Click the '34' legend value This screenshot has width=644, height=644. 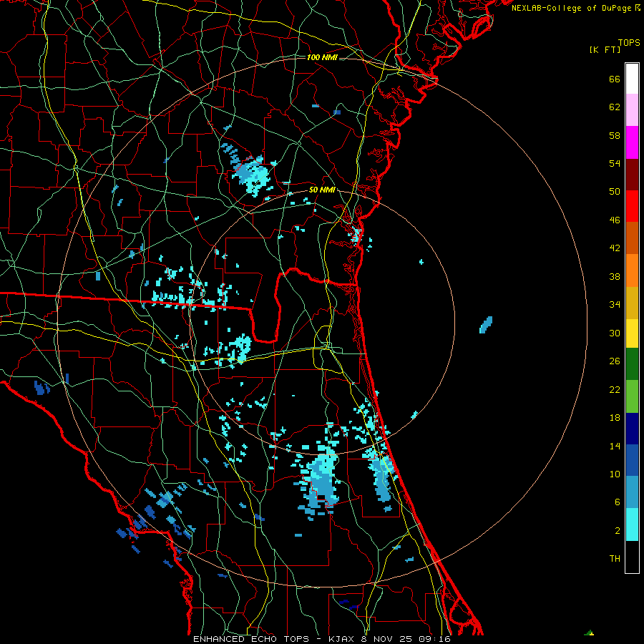click(615, 305)
